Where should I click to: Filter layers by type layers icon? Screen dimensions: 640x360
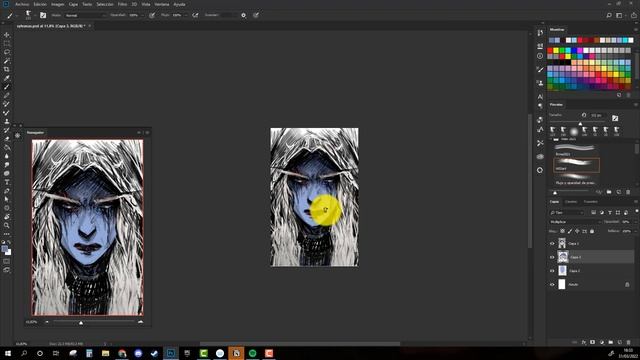[x=610, y=213]
